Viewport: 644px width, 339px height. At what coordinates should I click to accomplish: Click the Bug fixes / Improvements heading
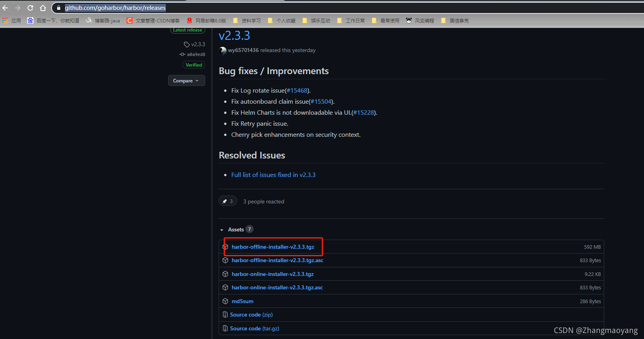coord(274,71)
